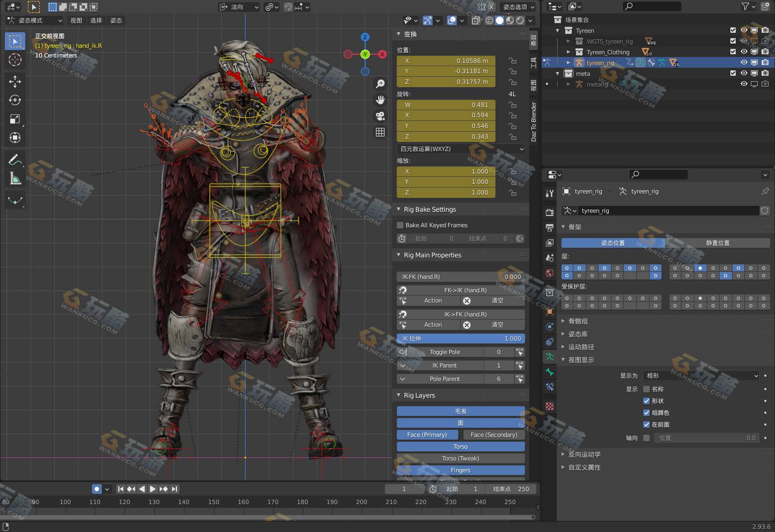Open the Scene properties tab

(x=549, y=257)
